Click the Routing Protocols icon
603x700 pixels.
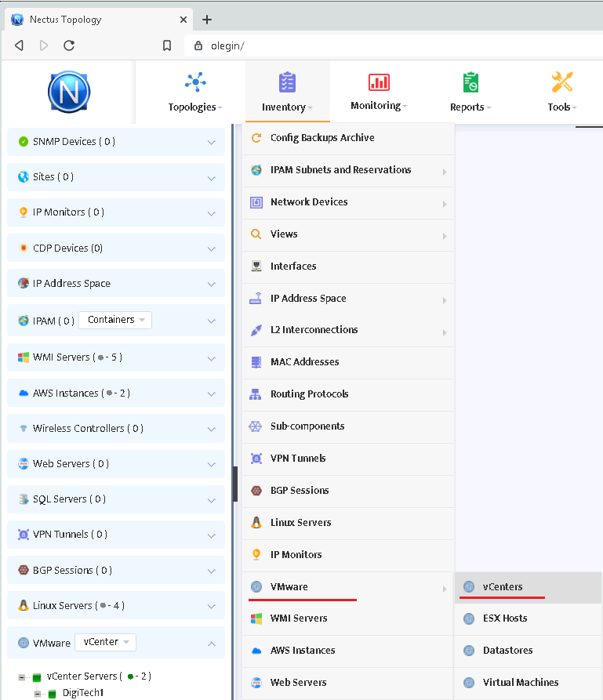(255, 394)
